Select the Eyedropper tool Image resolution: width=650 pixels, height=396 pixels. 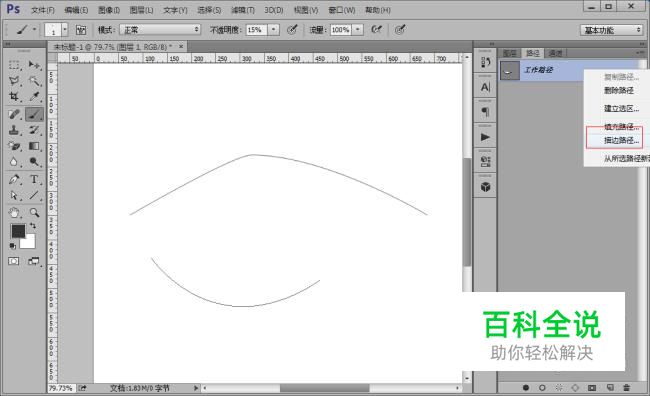(34, 97)
